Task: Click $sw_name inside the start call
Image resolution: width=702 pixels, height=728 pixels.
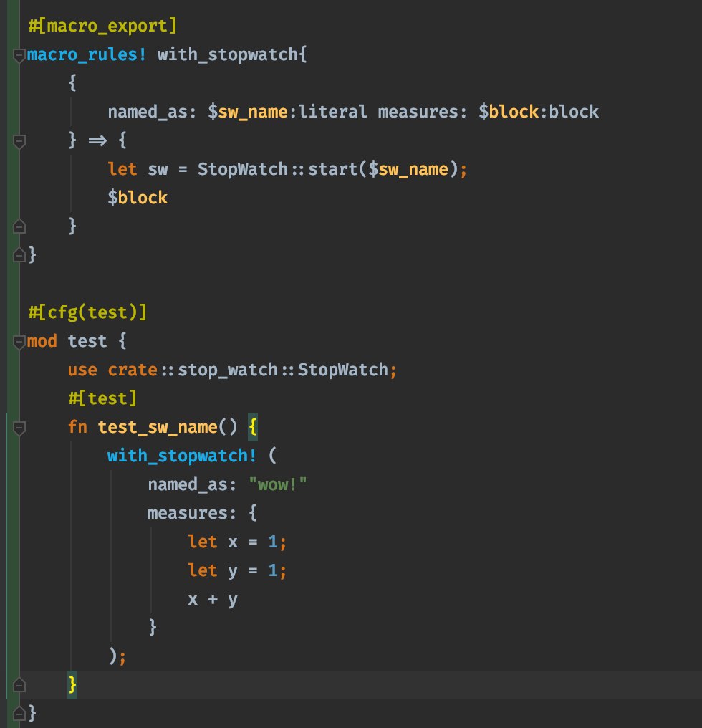Action: coord(408,169)
